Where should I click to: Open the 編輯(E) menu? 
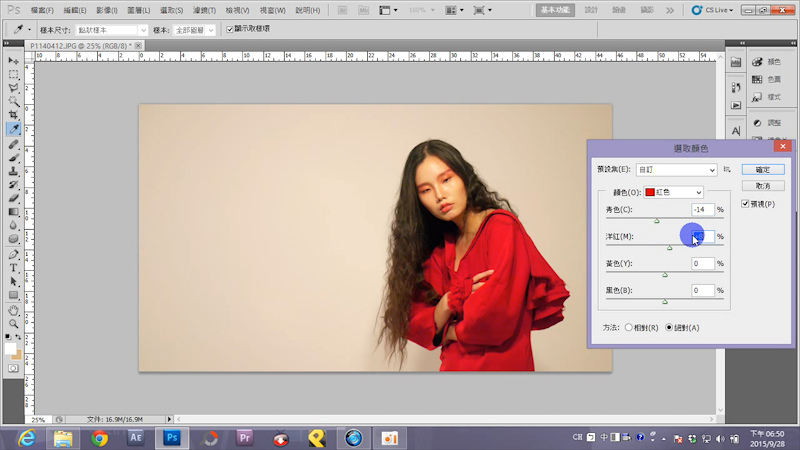coord(74,10)
